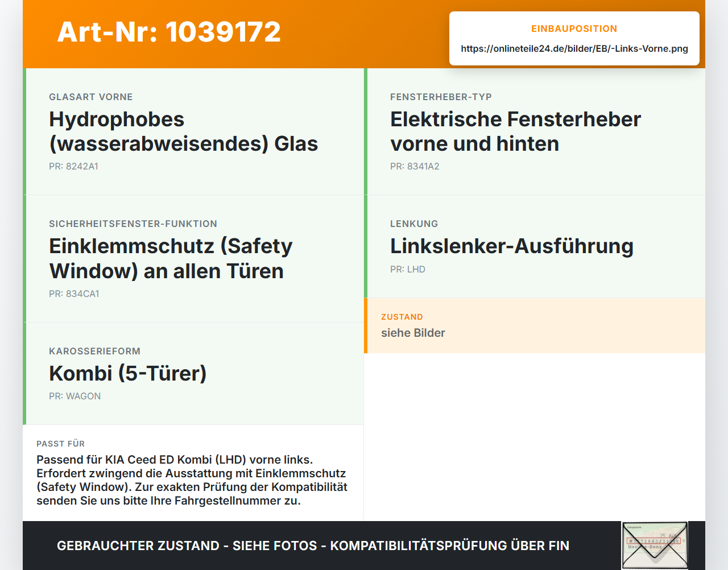The width and height of the screenshot is (728, 570).
Task: Click the PR: 8242A1 code
Action: point(73,167)
